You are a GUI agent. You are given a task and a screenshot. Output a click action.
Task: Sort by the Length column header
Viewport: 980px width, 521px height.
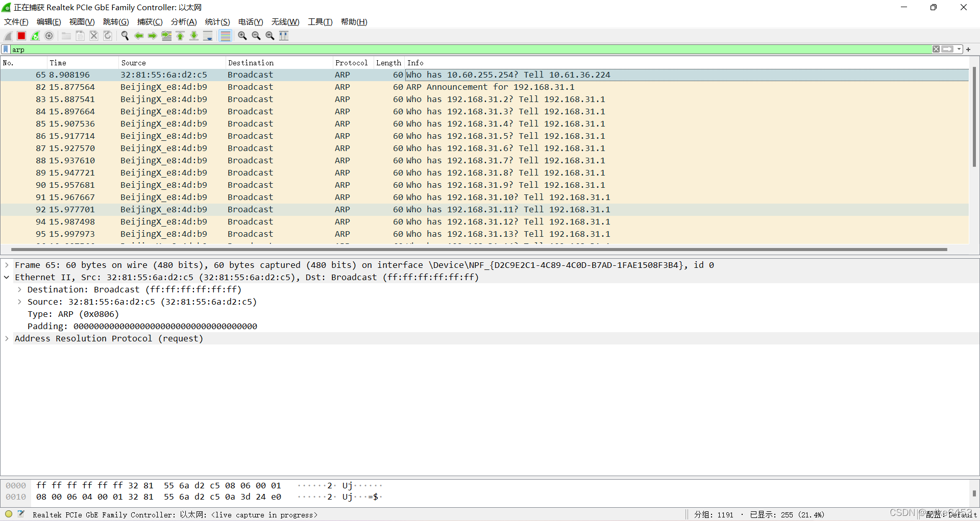(389, 63)
